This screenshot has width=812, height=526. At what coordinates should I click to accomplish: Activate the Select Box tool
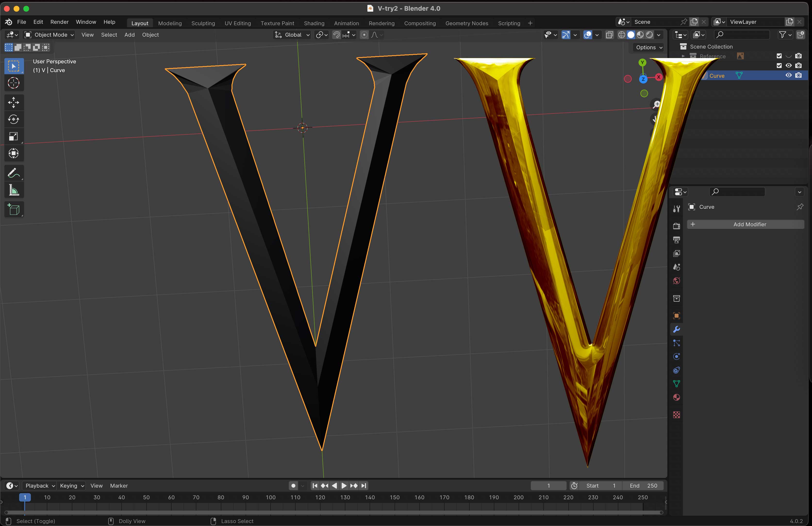(x=14, y=66)
